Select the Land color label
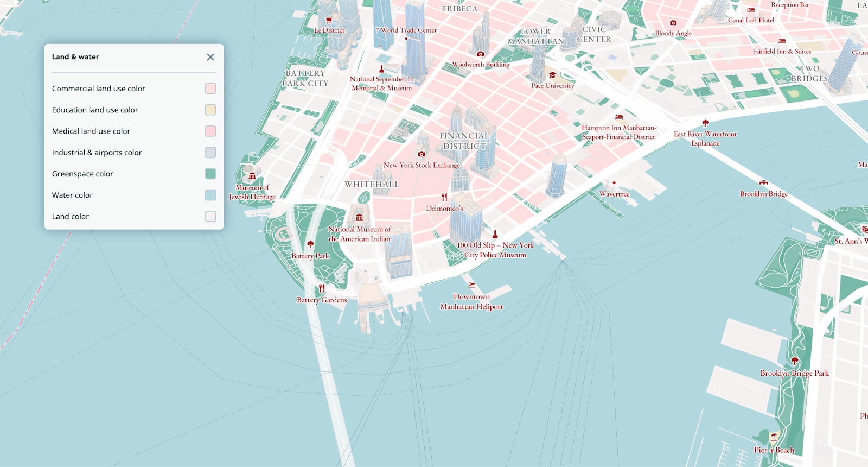This screenshot has height=467, width=868. tap(71, 216)
